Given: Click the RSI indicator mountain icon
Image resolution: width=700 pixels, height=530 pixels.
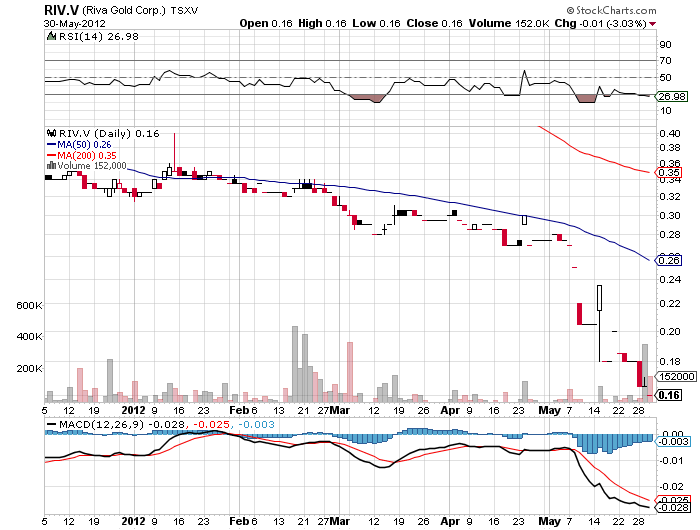Looking at the screenshot, I should (51, 36).
